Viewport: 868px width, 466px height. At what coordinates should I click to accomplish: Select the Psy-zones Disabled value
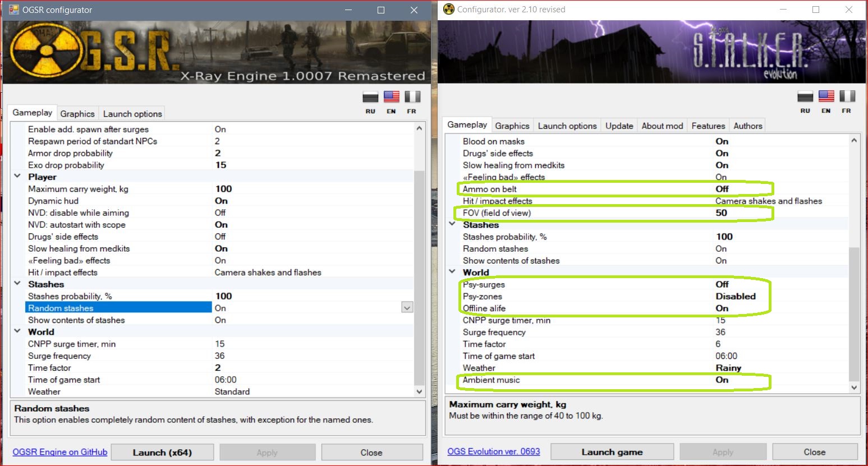(x=736, y=296)
